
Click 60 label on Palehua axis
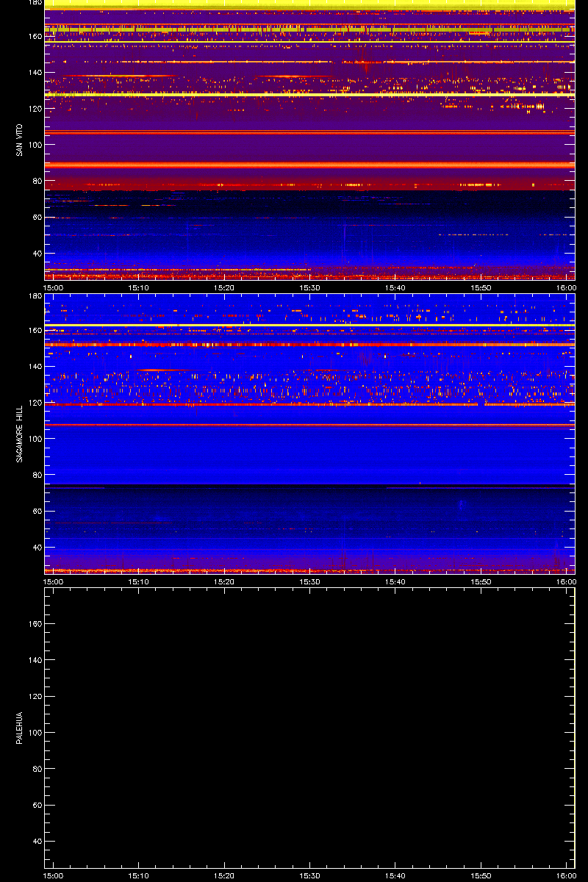(36, 806)
